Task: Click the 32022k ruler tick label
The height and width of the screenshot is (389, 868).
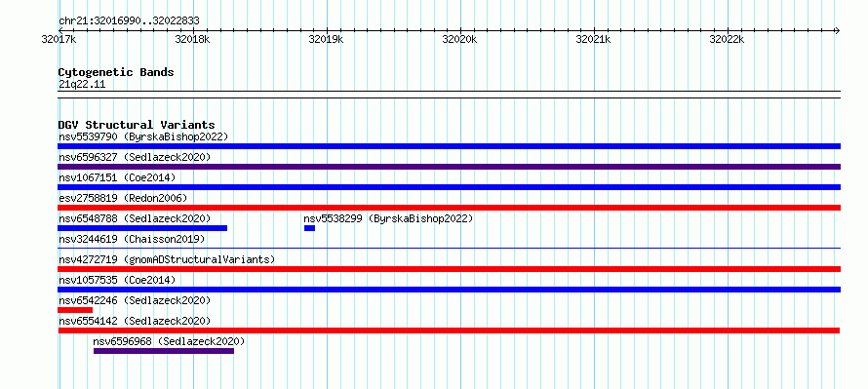Action: (727, 40)
